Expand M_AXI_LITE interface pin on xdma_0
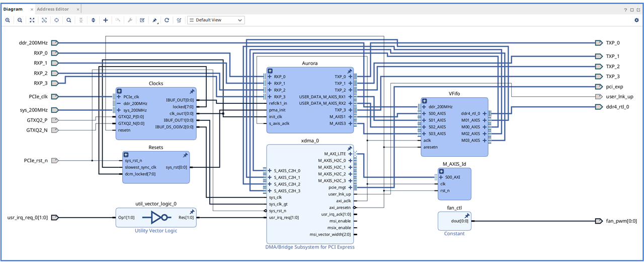The height and width of the screenshot is (262, 644). click(x=350, y=154)
